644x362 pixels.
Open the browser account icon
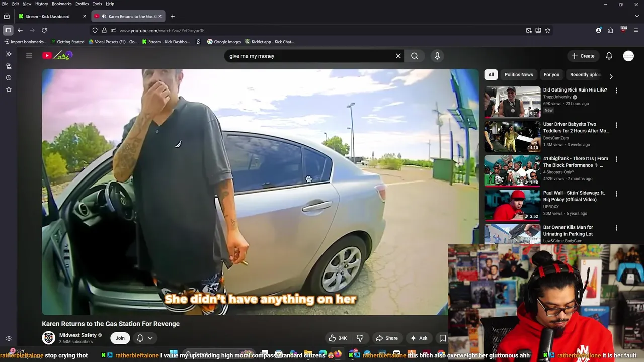[x=599, y=30]
